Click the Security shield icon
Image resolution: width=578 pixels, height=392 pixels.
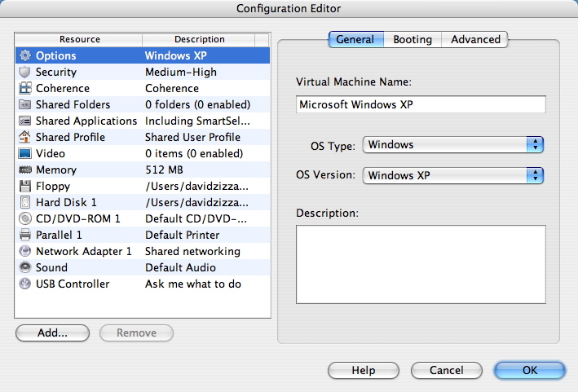25,72
